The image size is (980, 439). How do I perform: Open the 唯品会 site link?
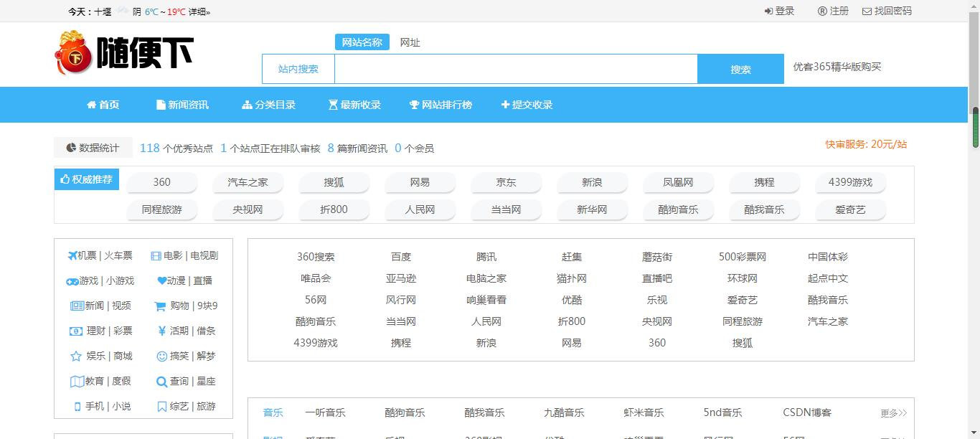coord(316,278)
